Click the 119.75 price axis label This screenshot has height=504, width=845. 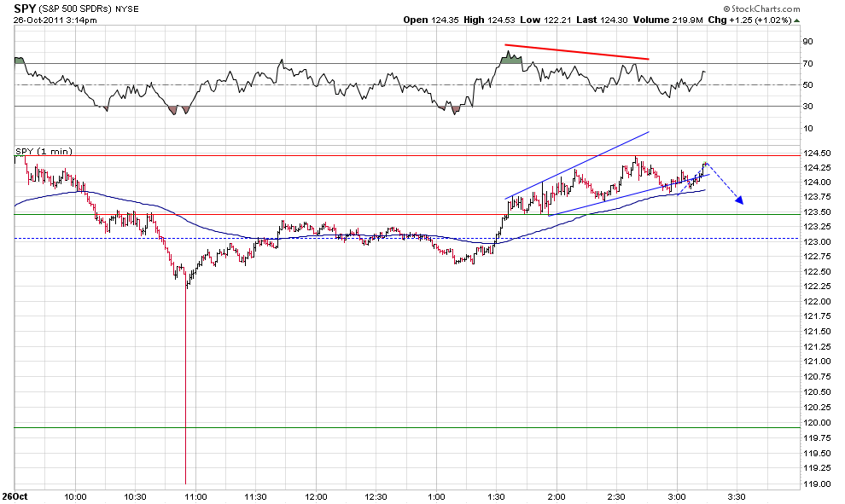[817, 438]
